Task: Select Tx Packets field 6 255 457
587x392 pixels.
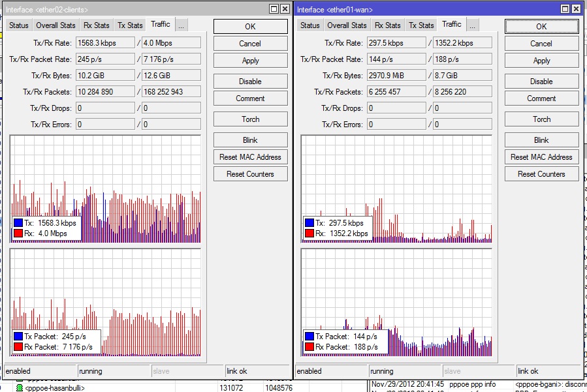Action: point(396,92)
